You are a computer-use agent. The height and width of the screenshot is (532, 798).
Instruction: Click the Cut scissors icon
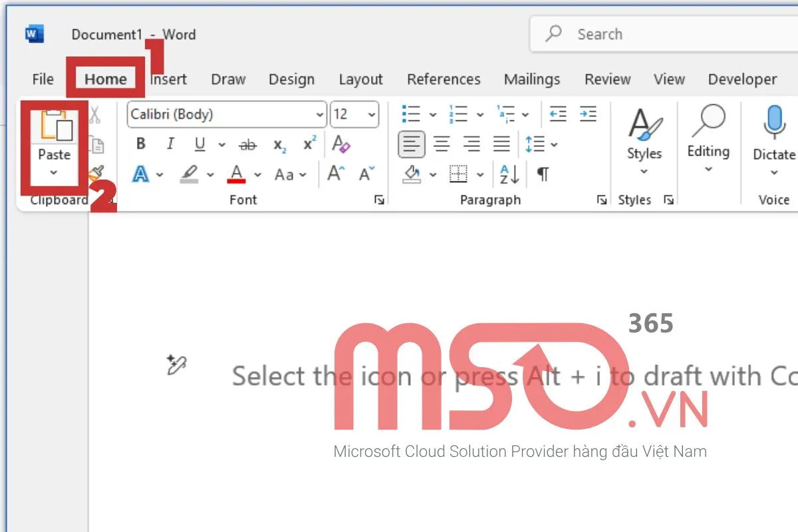[x=95, y=114]
